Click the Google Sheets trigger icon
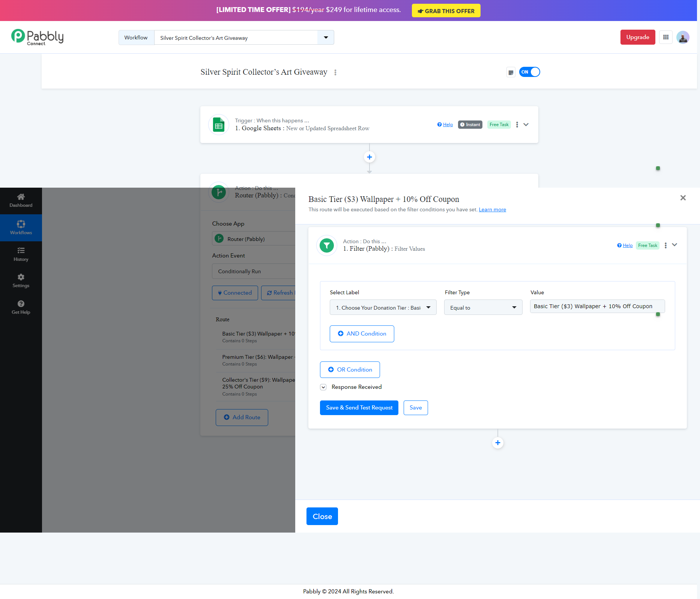The image size is (700, 599). pos(219,125)
